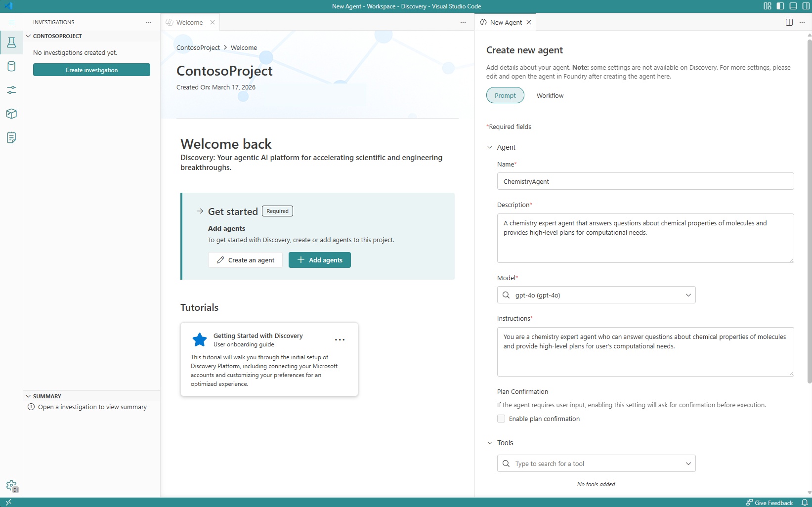Image resolution: width=812 pixels, height=507 pixels.
Task: Open notifications bell in status bar
Action: (x=805, y=503)
